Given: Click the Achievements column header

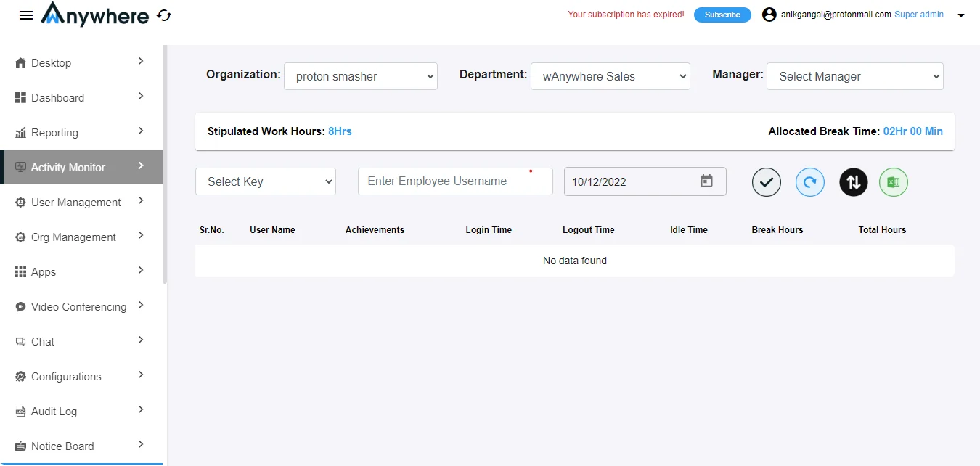Looking at the screenshot, I should click(375, 230).
